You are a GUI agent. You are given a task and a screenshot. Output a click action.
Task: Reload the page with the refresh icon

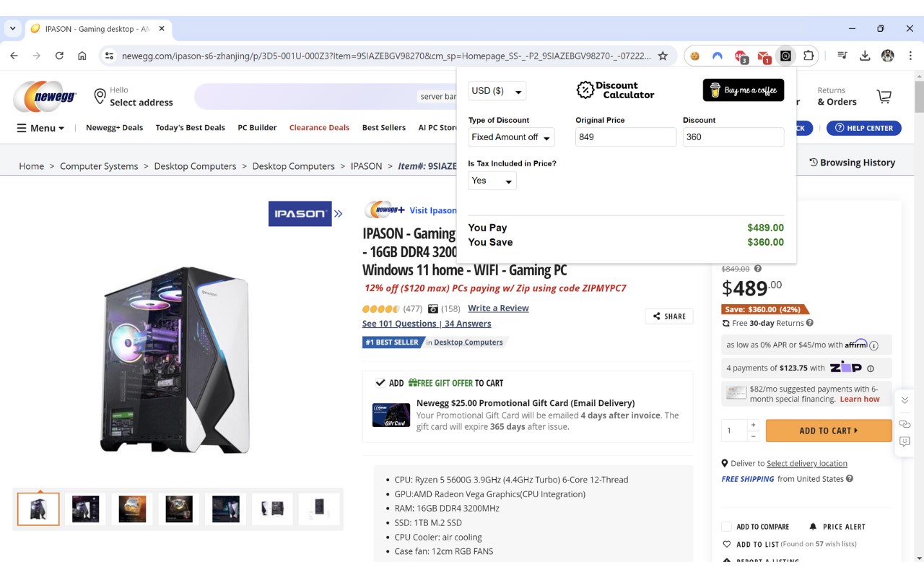point(59,56)
